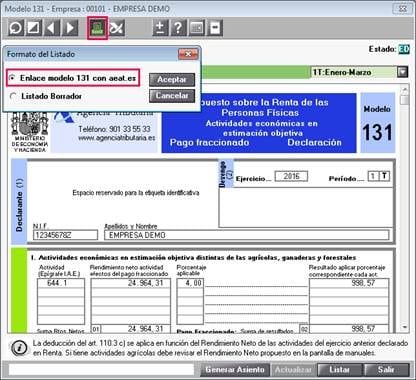Click the eraser toolbar icon
The height and width of the screenshot is (380, 416).
point(33,28)
